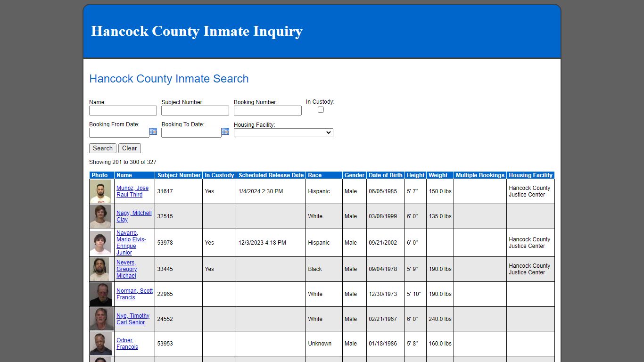644x362 pixels.
Task: Open Navarro, Mario Elvis-Enrique Junior record
Action: click(x=131, y=243)
